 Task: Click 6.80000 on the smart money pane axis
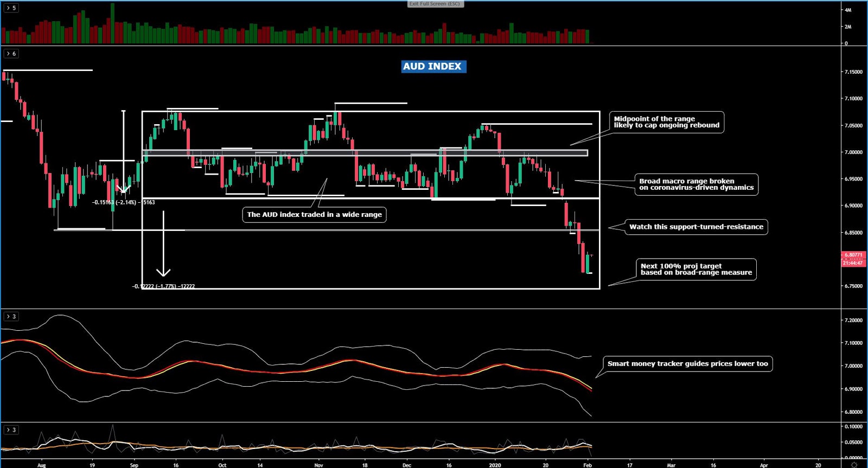[x=853, y=412]
